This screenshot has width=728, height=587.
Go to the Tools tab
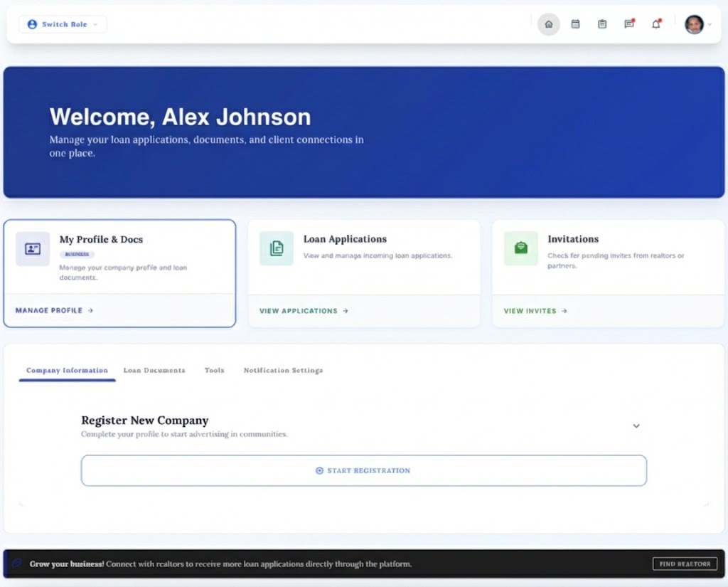click(x=214, y=371)
